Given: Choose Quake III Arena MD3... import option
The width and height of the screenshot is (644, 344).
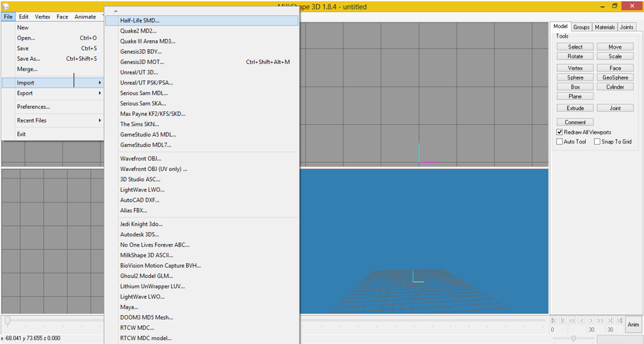Looking at the screenshot, I should tap(202, 41).
